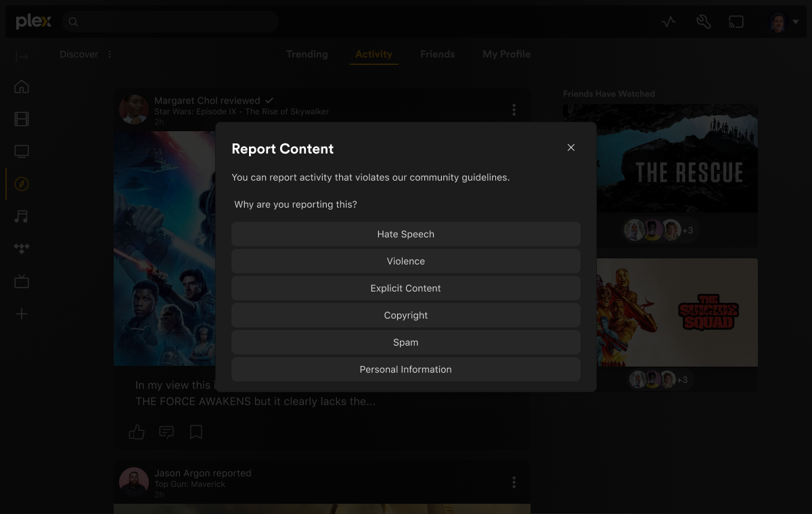Click the Discover section label
812x514 pixels.
pyautogui.click(x=78, y=54)
